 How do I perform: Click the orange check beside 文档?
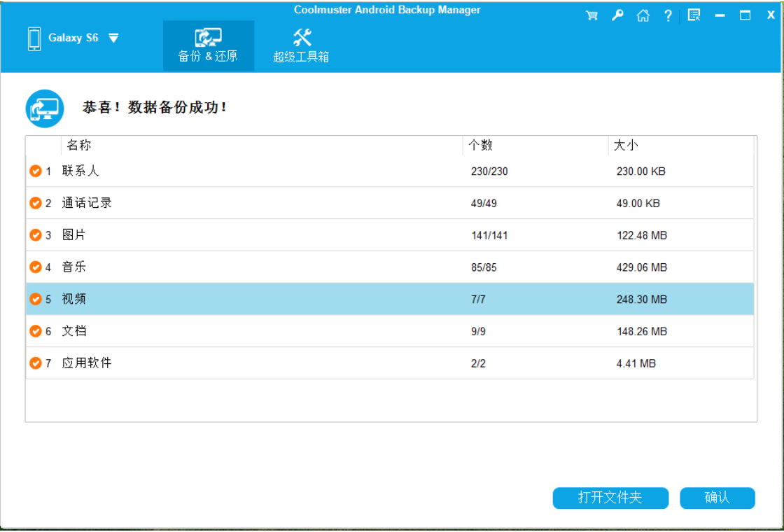click(x=36, y=331)
